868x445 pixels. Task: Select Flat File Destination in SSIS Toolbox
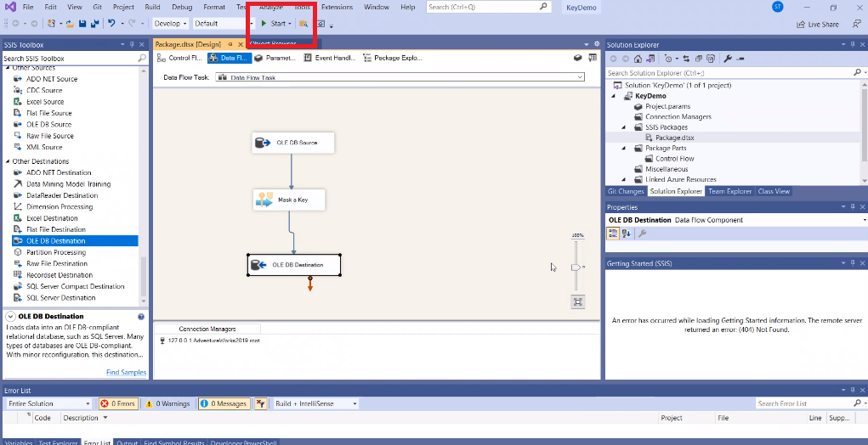(56, 229)
